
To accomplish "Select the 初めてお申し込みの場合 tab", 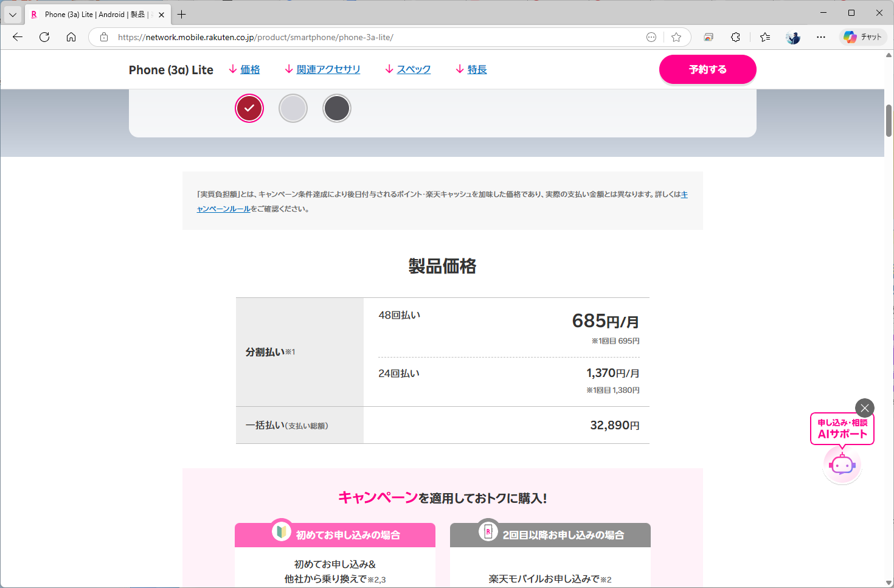I will (335, 534).
